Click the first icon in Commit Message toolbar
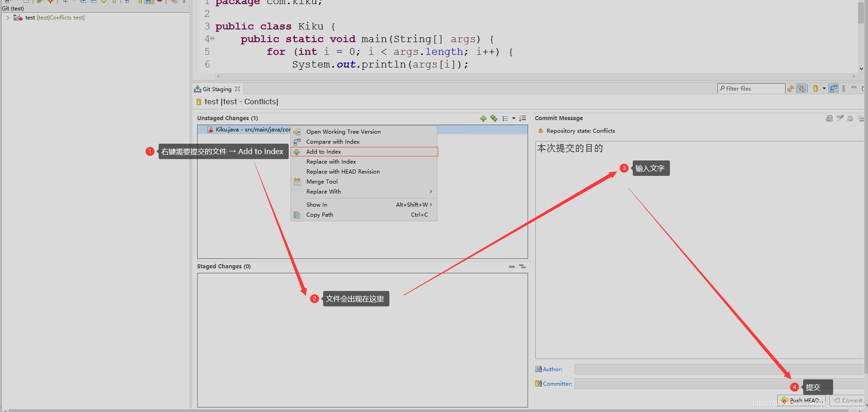This screenshot has height=412, width=868. click(829, 118)
